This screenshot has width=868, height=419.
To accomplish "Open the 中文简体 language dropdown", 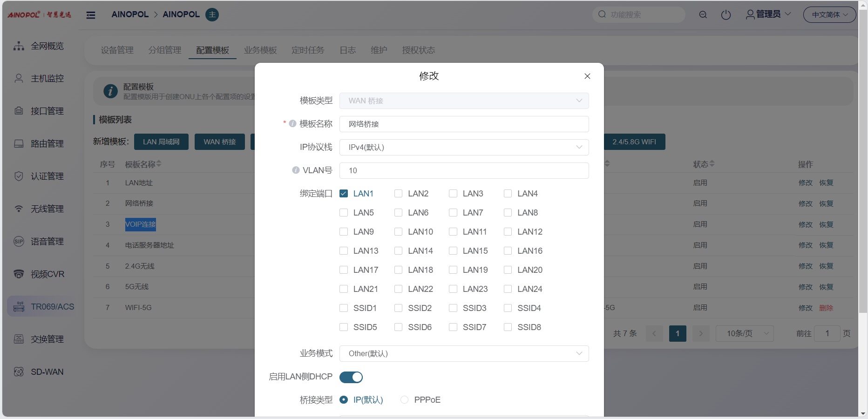I will [829, 15].
